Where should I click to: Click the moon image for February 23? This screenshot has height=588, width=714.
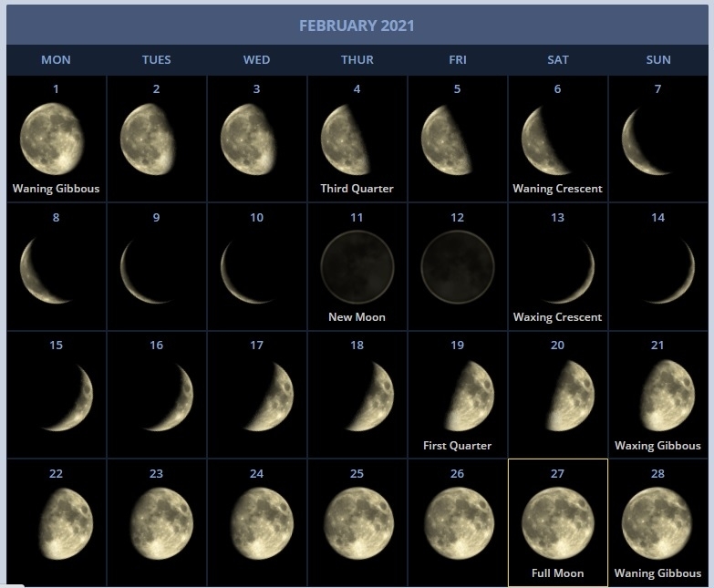(x=161, y=524)
